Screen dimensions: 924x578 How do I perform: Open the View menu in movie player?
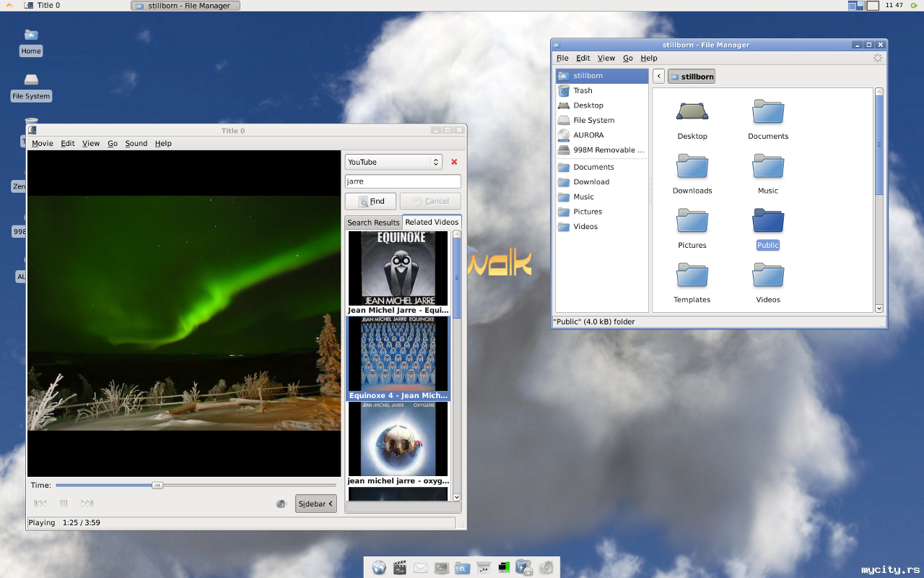(x=91, y=144)
